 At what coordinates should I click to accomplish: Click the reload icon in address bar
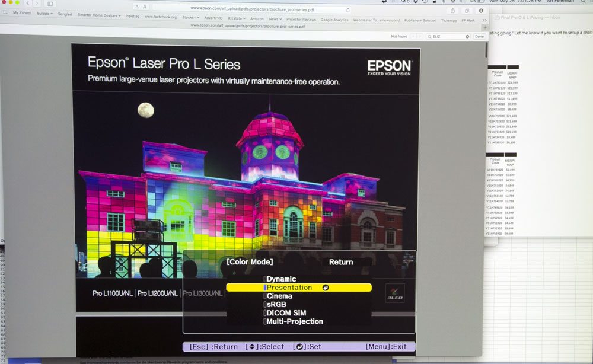tap(347, 9)
